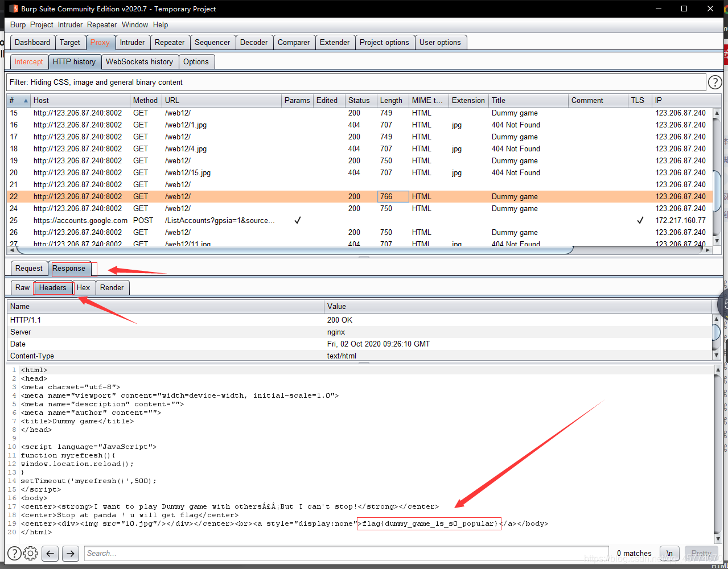Switch to the Repeater tool tab
The height and width of the screenshot is (569, 728).
click(x=170, y=42)
